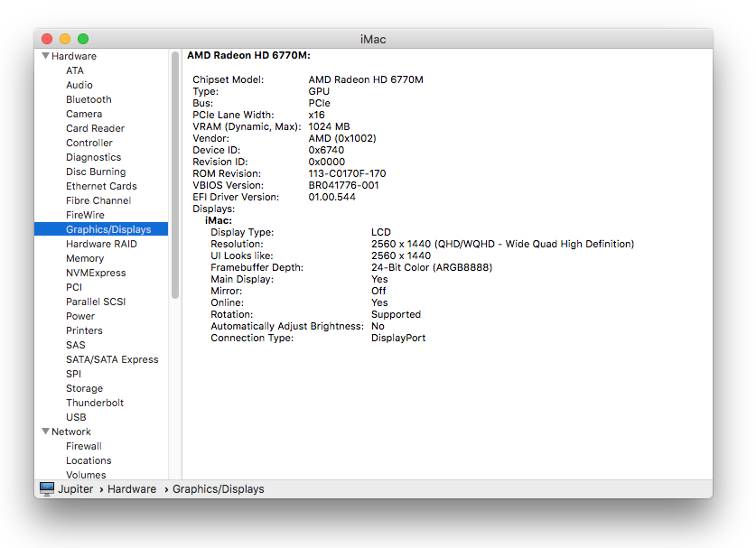Collapse the Network section triangle

(46, 432)
